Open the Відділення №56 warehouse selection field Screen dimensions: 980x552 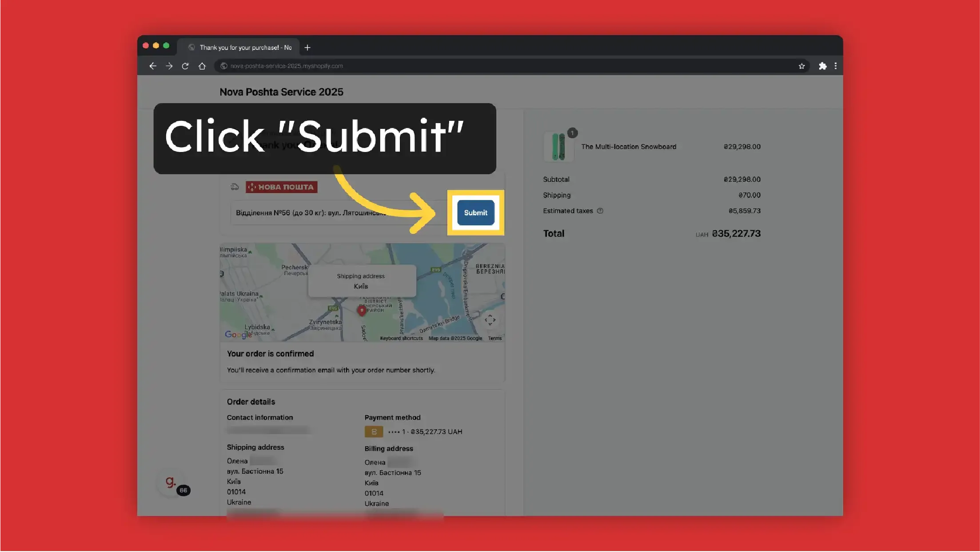tap(340, 212)
